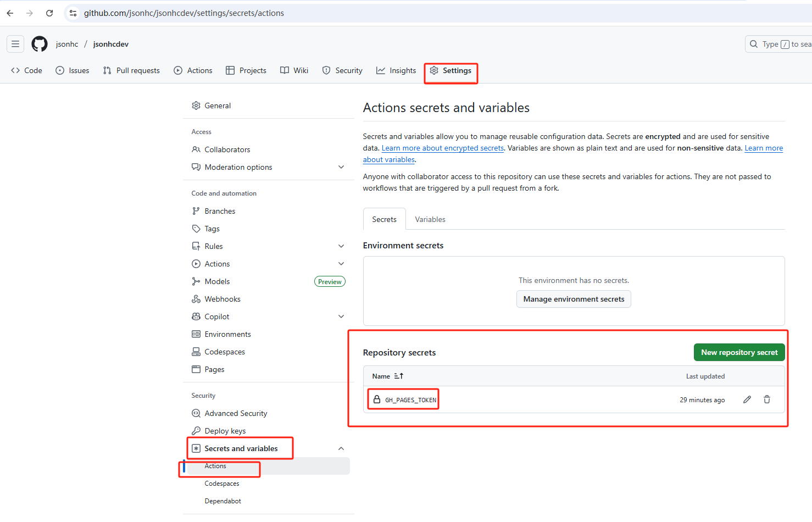Click the Pages icon in sidebar

pyautogui.click(x=196, y=369)
